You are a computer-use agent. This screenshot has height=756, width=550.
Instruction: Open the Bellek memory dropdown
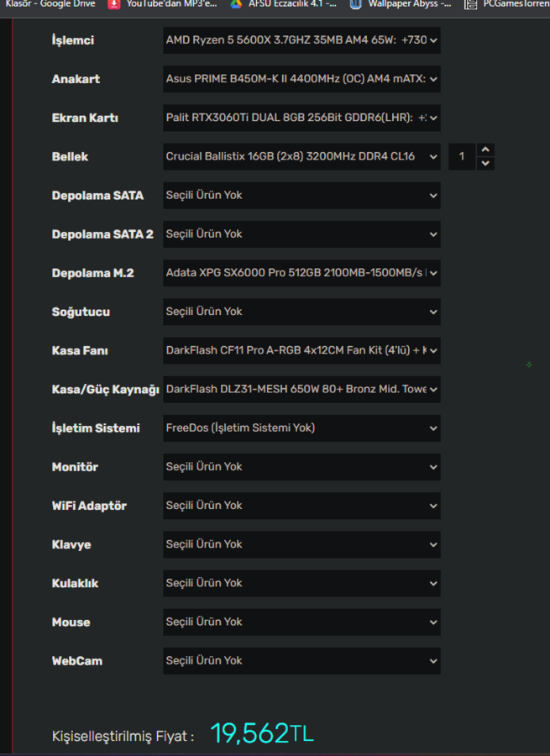click(301, 157)
